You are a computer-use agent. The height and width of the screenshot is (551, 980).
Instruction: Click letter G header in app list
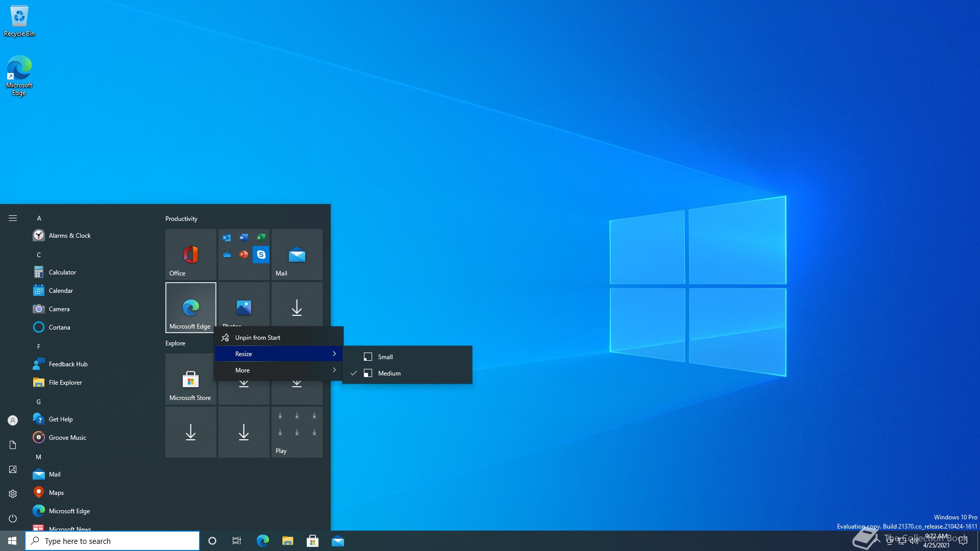(x=39, y=402)
